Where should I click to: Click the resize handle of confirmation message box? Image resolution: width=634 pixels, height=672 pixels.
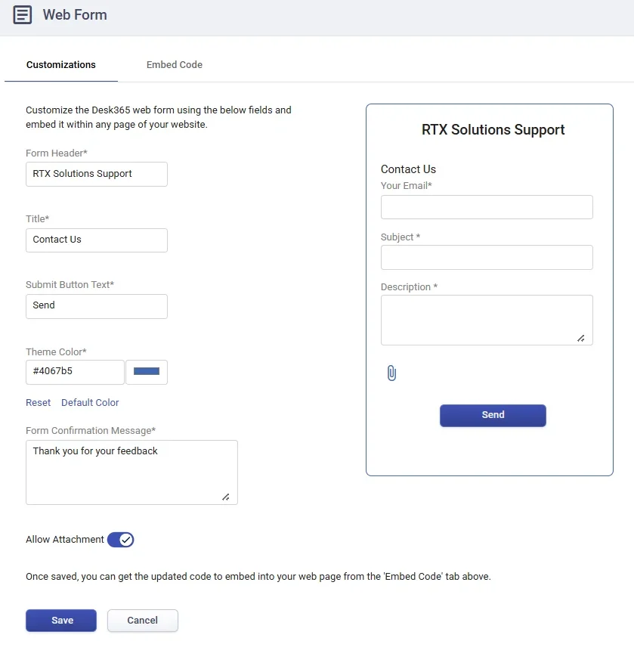click(x=226, y=497)
